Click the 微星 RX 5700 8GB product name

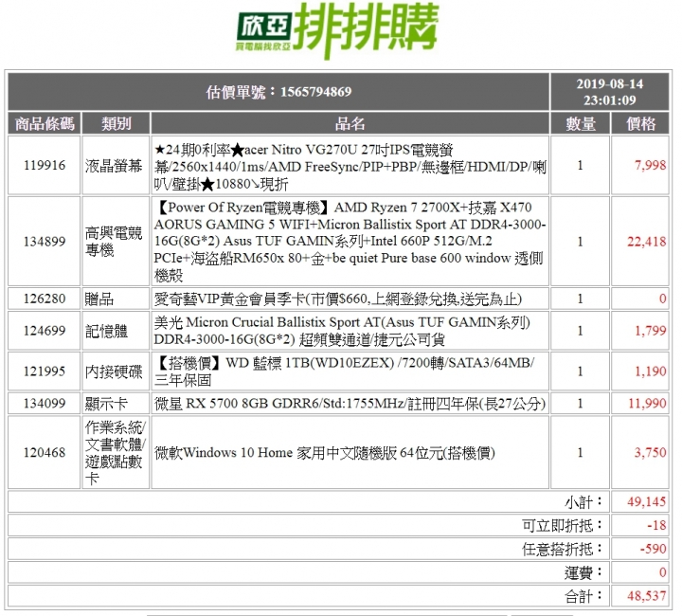click(350, 404)
